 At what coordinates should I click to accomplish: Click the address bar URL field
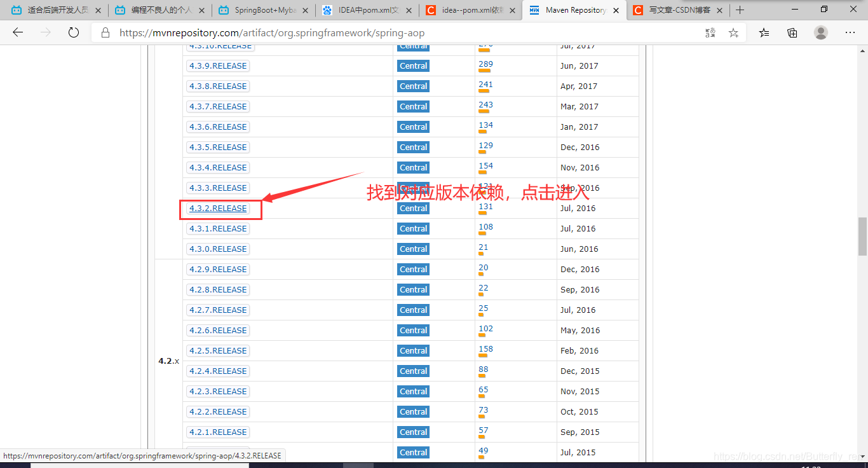[x=407, y=33]
